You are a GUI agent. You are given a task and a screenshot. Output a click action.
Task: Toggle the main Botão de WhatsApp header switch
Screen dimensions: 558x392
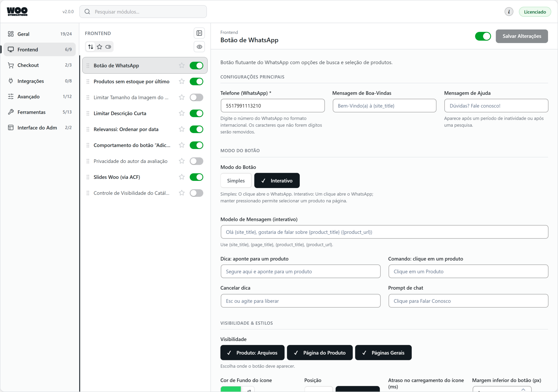coord(483,36)
